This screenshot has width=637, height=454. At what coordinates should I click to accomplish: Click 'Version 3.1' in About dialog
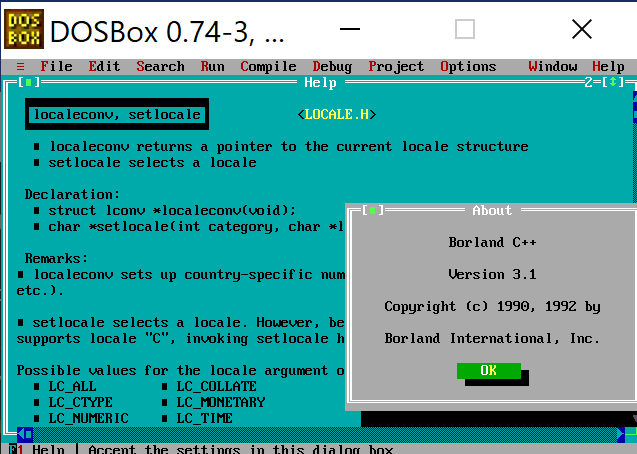[x=492, y=275]
